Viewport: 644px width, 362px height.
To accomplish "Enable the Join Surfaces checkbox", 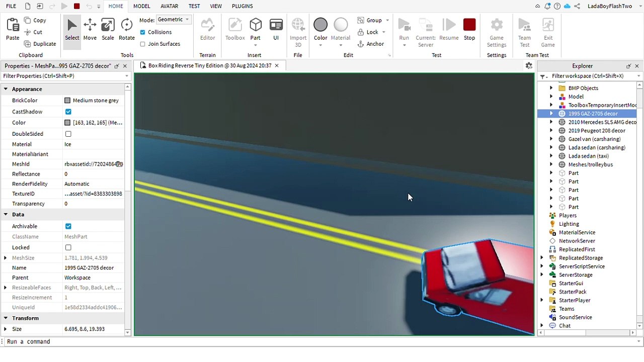I will (x=142, y=44).
